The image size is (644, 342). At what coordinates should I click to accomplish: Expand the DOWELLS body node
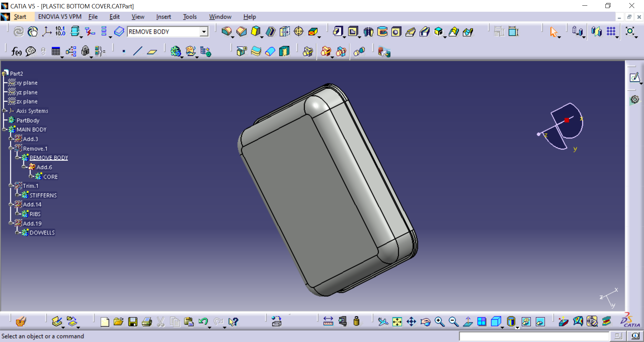click(18, 232)
